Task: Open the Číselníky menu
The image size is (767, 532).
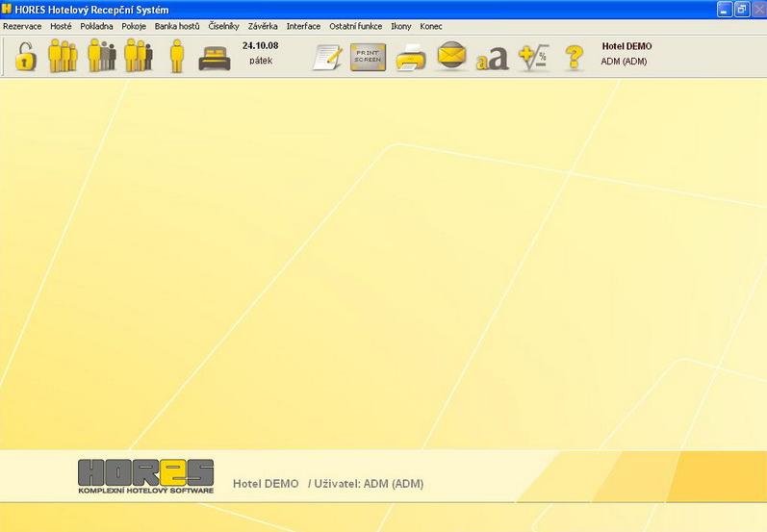Action: (223, 26)
